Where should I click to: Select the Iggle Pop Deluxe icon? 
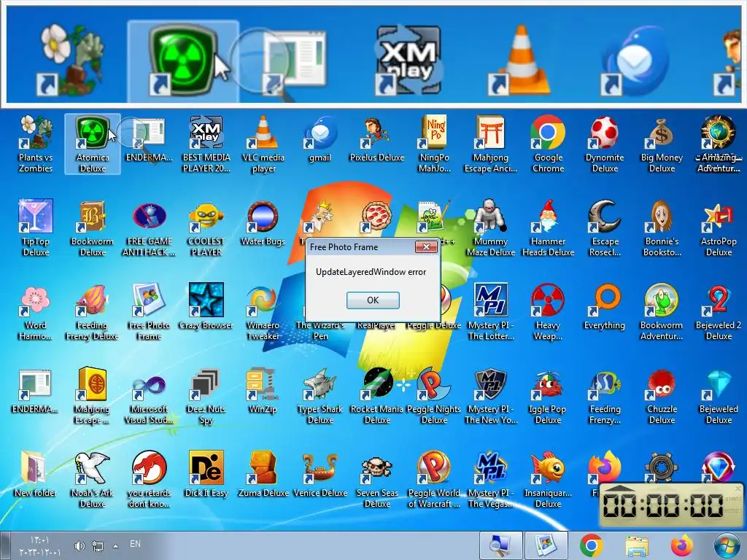click(x=548, y=395)
